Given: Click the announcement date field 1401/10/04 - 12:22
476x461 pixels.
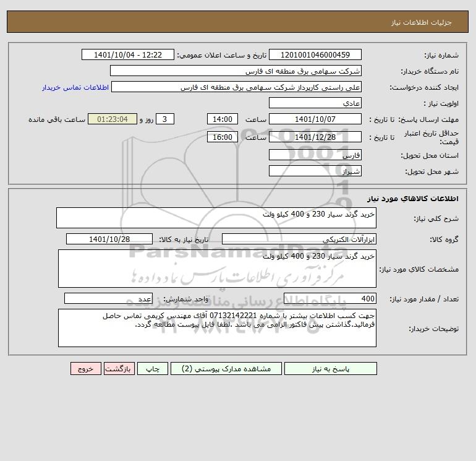Looking at the screenshot, I should click(128, 54).
